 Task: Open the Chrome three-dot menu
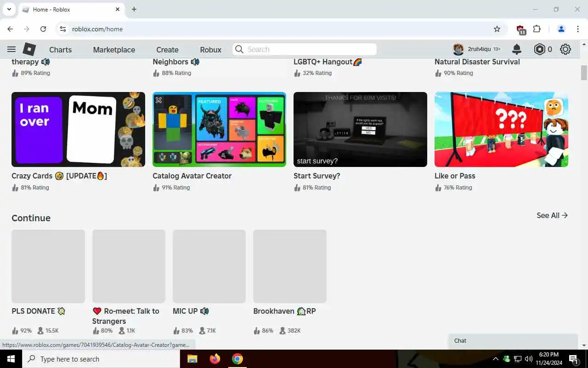[578, 29]
